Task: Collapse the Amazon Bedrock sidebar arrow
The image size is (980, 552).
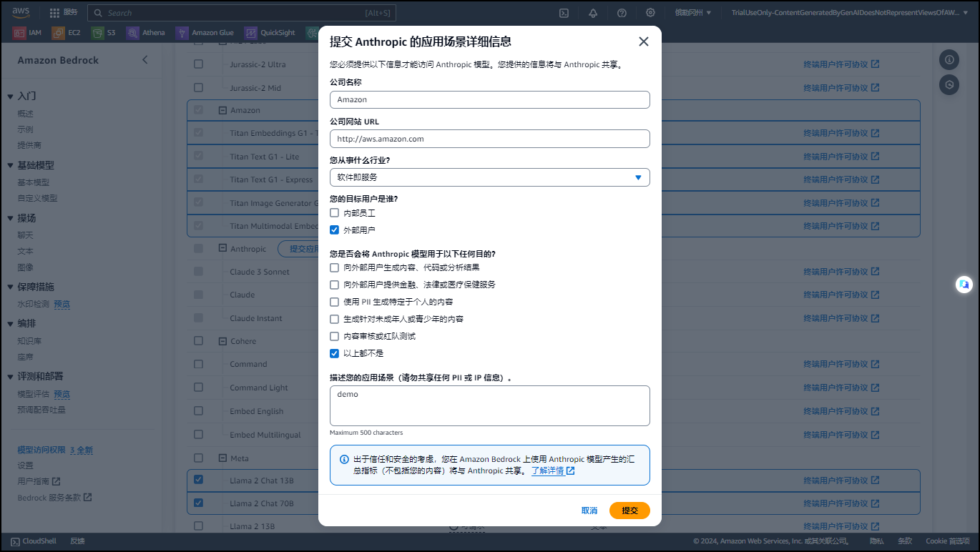Action: pyautogui.click(x=145, y=60)
